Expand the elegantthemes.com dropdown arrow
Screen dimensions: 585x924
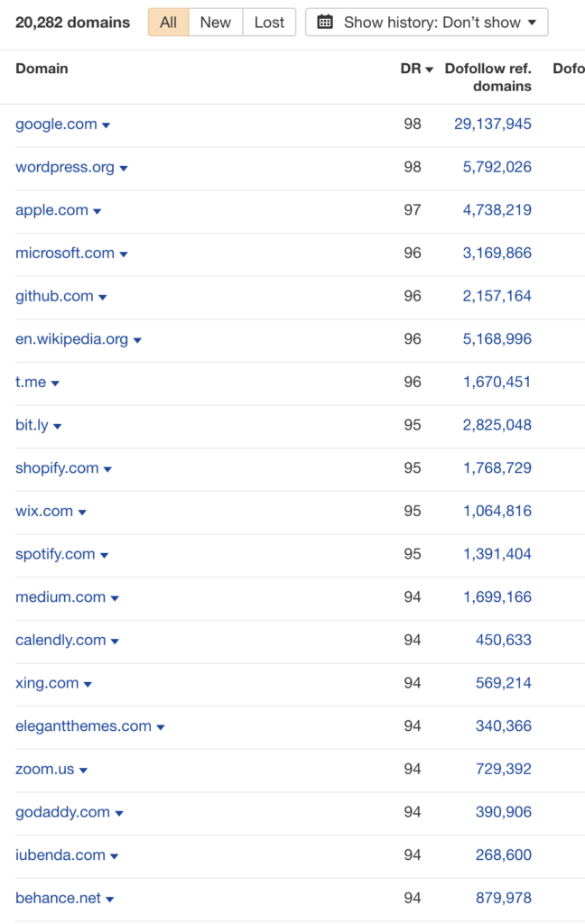coord(161,728)
